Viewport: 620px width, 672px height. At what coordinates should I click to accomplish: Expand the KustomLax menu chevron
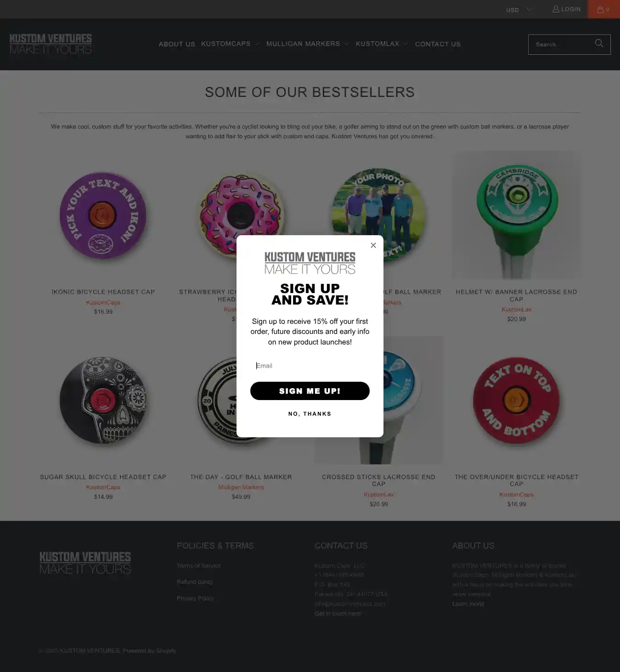click(x=406, y=44)
